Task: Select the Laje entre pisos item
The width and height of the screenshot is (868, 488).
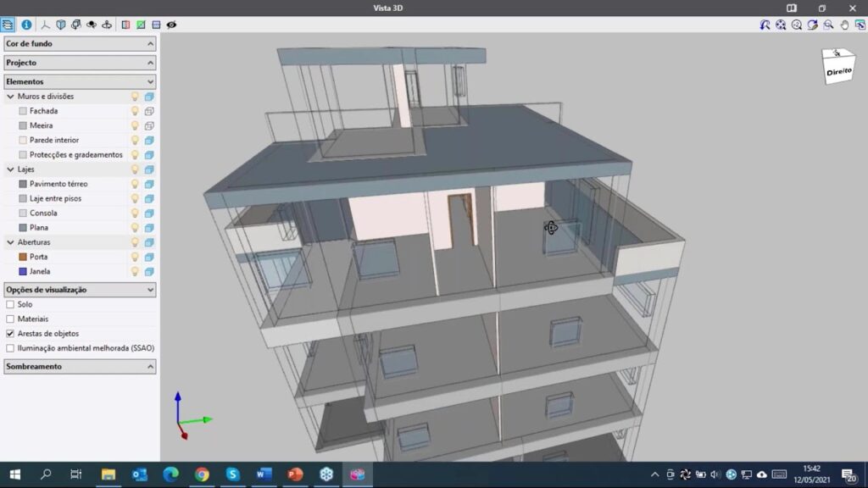Action: [x=55, y=198]
